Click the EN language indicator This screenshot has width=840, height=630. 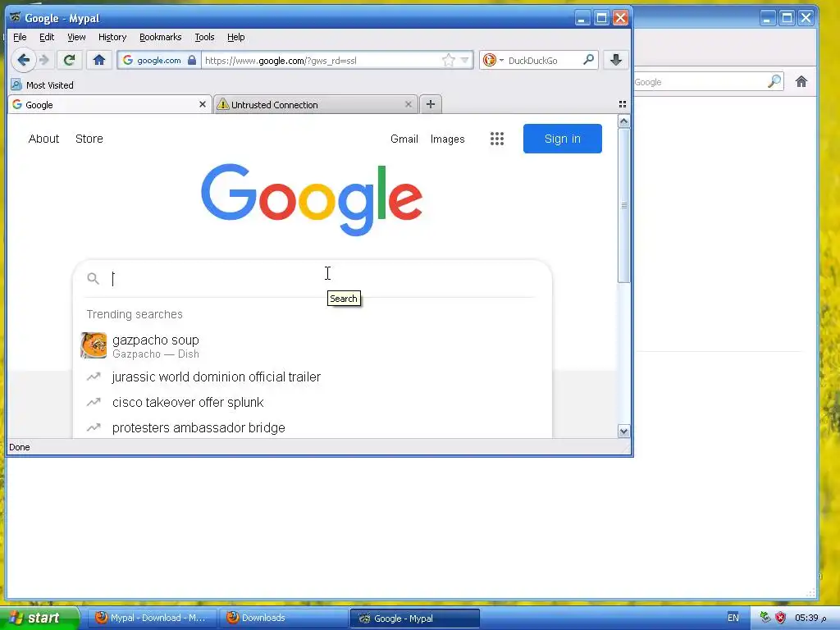pos(733,618)
